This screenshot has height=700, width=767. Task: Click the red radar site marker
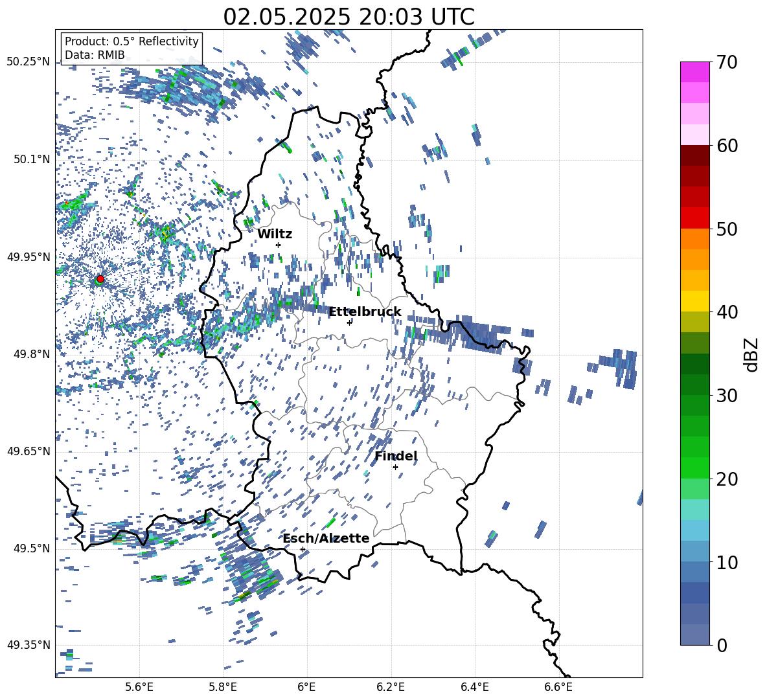100,278
